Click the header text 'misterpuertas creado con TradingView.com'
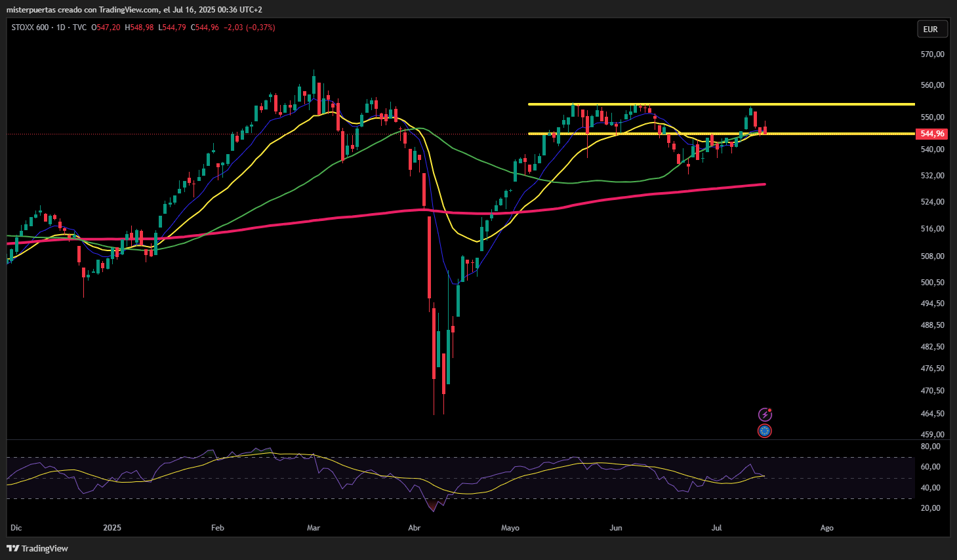This screenshot has height=560, width=957. click(83, 10)
